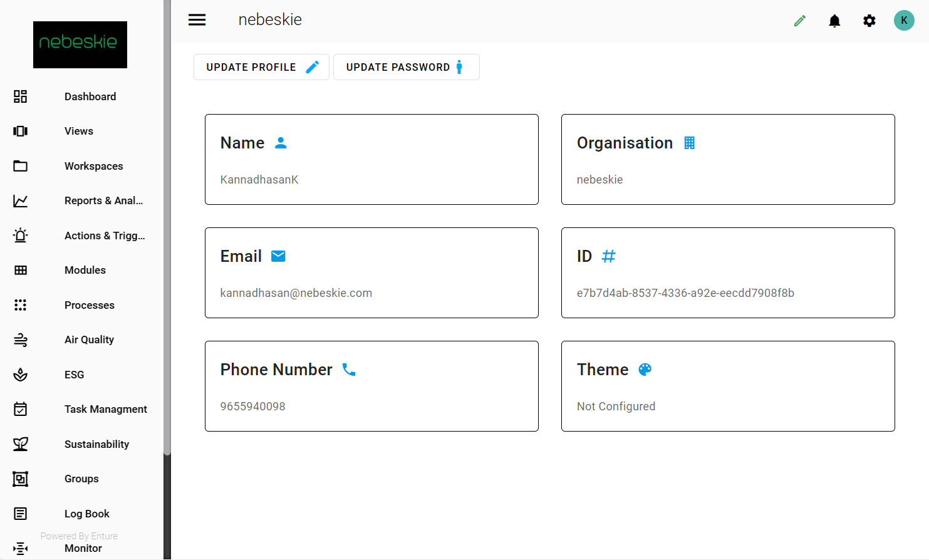Click the nebeskie logo thumbnail

click(x=80, y=44)
